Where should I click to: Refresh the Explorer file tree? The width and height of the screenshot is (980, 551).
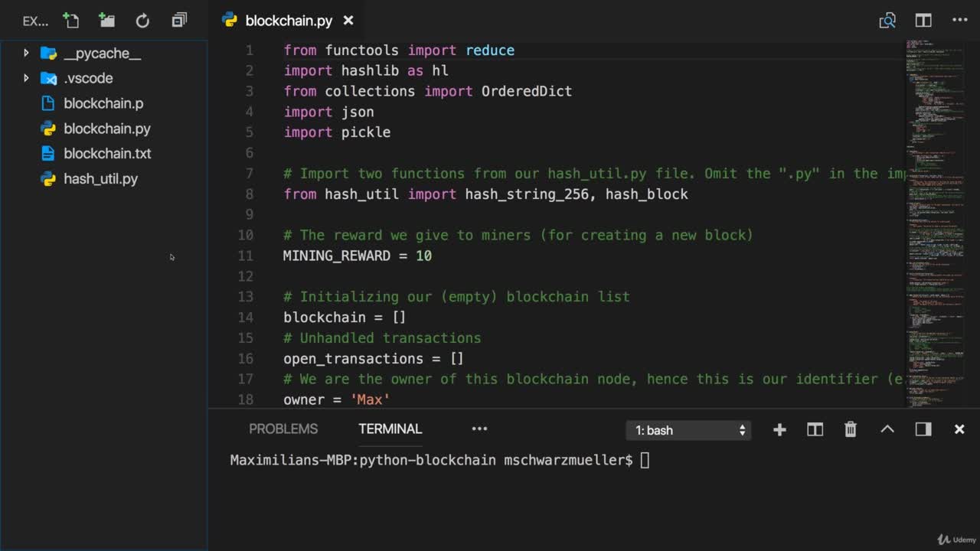[142, 21]
